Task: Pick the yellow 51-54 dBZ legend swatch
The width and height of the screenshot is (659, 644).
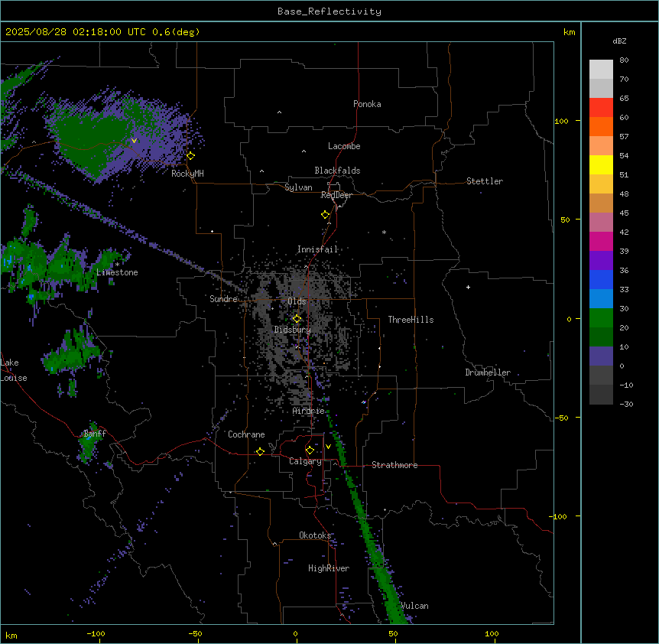Action: point(601,164)
